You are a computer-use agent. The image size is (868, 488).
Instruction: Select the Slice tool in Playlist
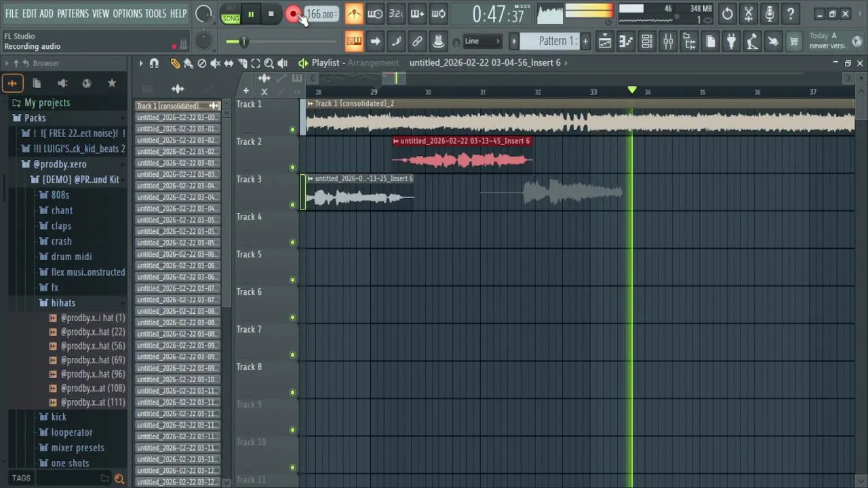pyautogui.click(x=242, y=63)
